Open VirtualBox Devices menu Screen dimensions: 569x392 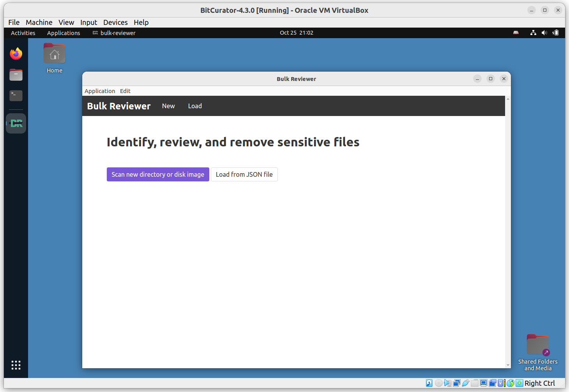[115, 23]
